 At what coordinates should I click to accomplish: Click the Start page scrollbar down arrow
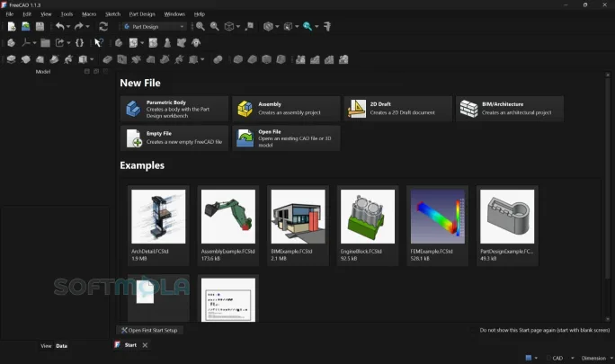point(608,319)
